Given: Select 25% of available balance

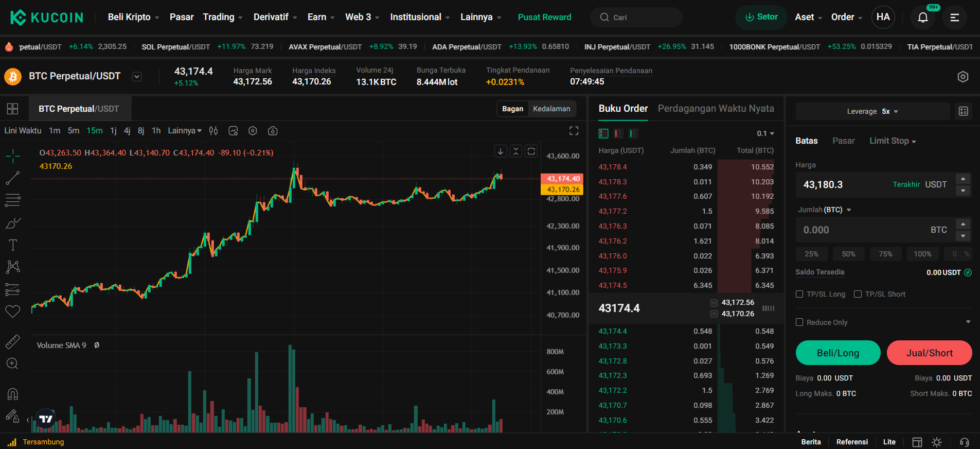Looking at the screenshot, I should pos(812,254).
